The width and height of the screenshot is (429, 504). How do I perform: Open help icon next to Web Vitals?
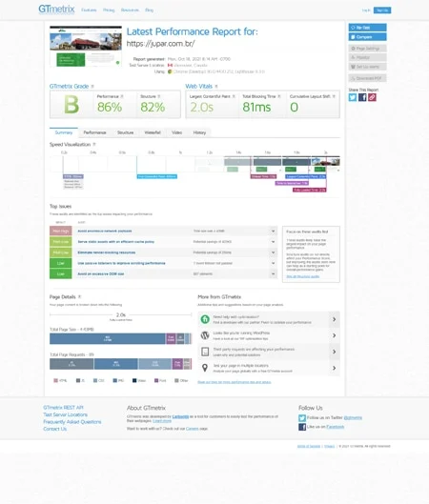[x=216, y=87]
